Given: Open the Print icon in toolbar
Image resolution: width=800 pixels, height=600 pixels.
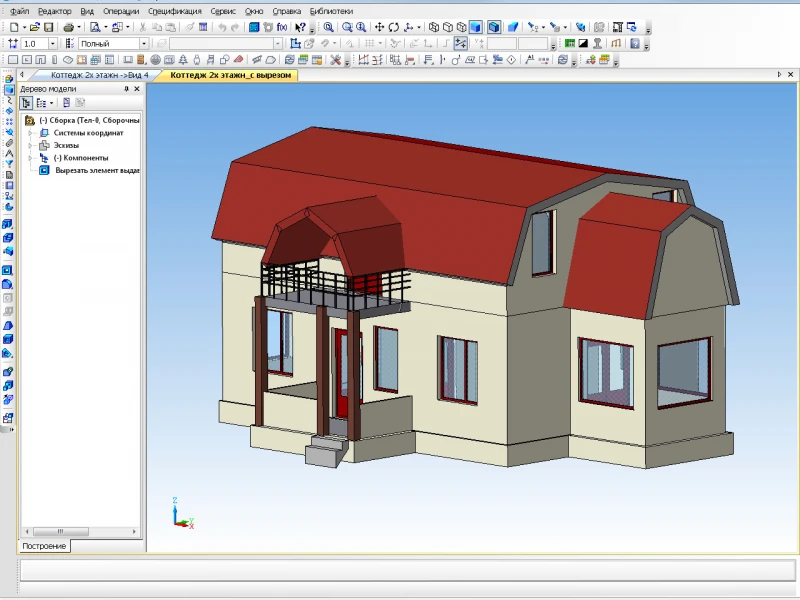Looking at the screenshot, I should [68, 27].
